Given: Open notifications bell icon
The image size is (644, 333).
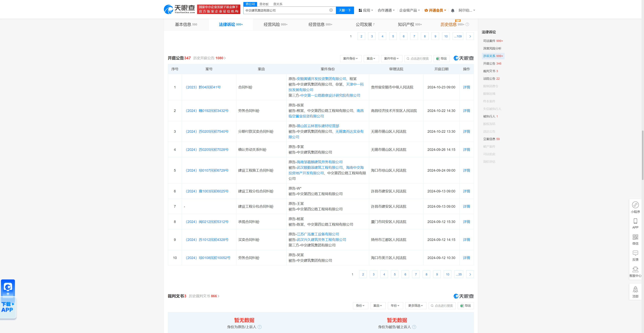Looking at the screenshot, I should [x=452, y=11].
